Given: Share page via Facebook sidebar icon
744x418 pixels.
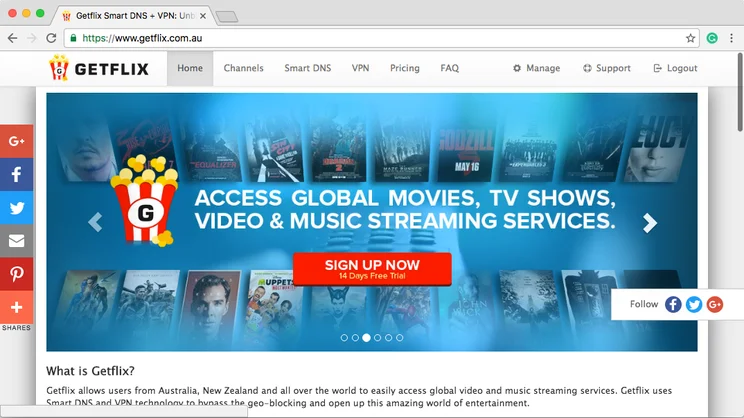Looking at the screenshot, I should 16,174.
